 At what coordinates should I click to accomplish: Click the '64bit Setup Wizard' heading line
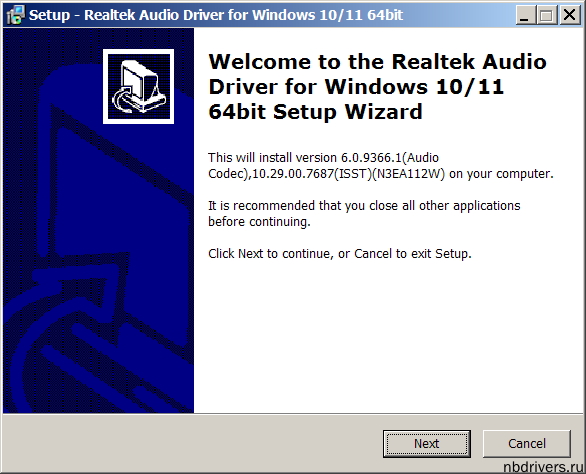click(315, 112)
